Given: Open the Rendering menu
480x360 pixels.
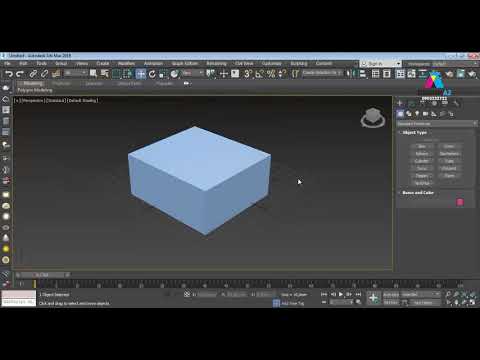Looking at the screenshot, I should pos(216,64).
